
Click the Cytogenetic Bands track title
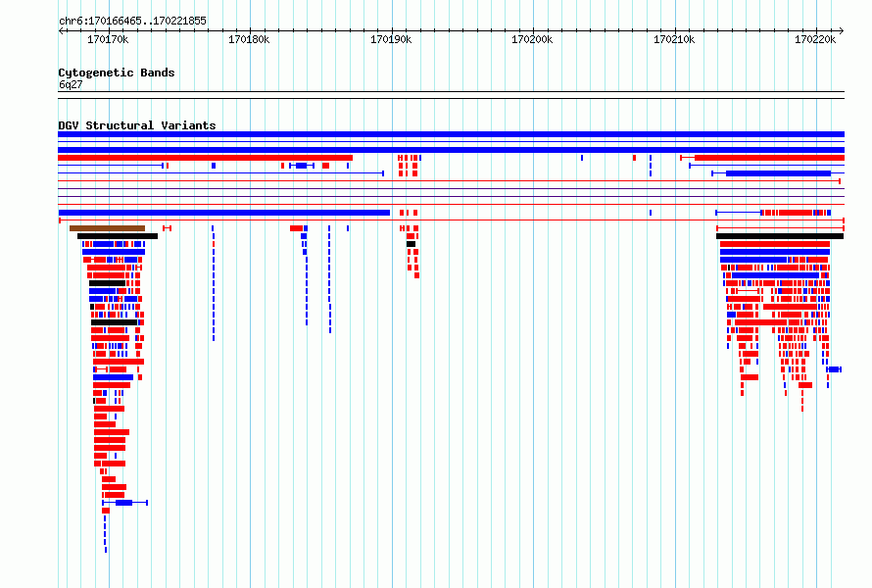117,73
